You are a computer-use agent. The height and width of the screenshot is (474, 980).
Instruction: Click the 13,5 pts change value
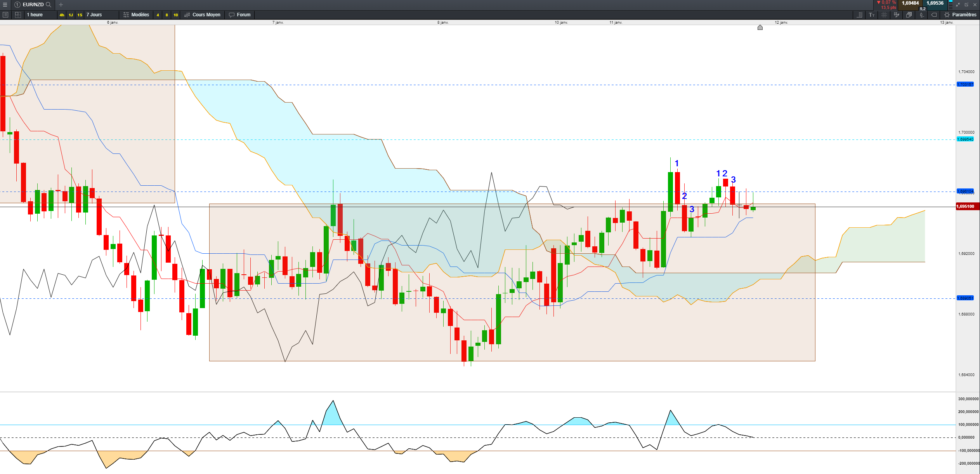pos(888,7)
